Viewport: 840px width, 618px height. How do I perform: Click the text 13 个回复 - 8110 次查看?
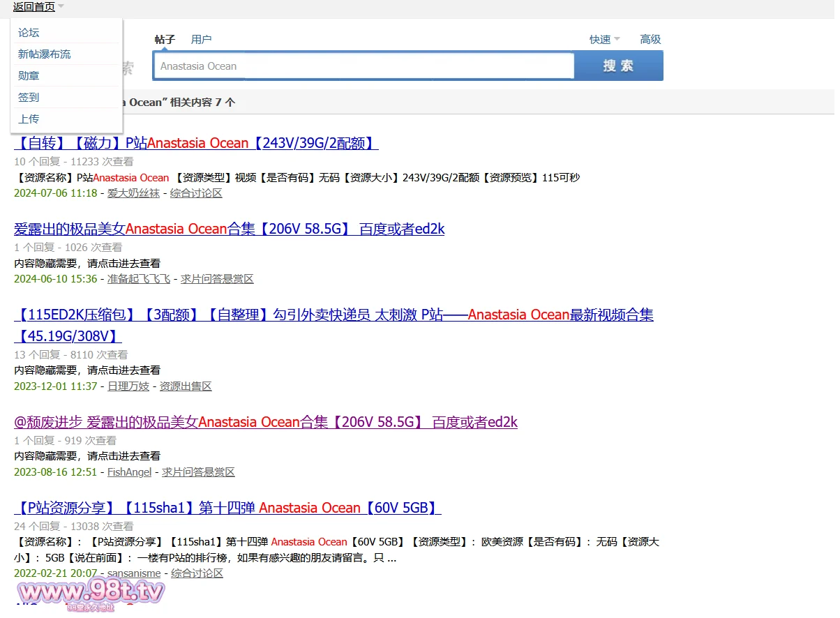pos(70,355)
